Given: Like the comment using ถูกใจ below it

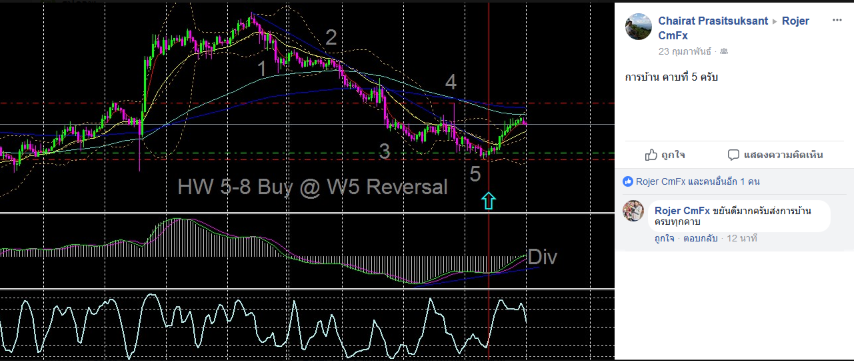Looking at the screenshot, I should pos(664,238).
